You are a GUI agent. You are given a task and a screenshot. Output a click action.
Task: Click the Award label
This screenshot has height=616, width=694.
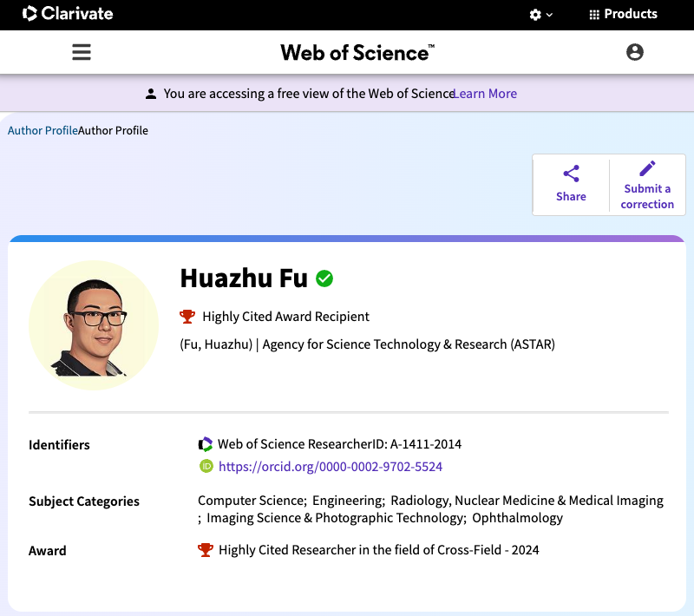click(x=48, y=551)
